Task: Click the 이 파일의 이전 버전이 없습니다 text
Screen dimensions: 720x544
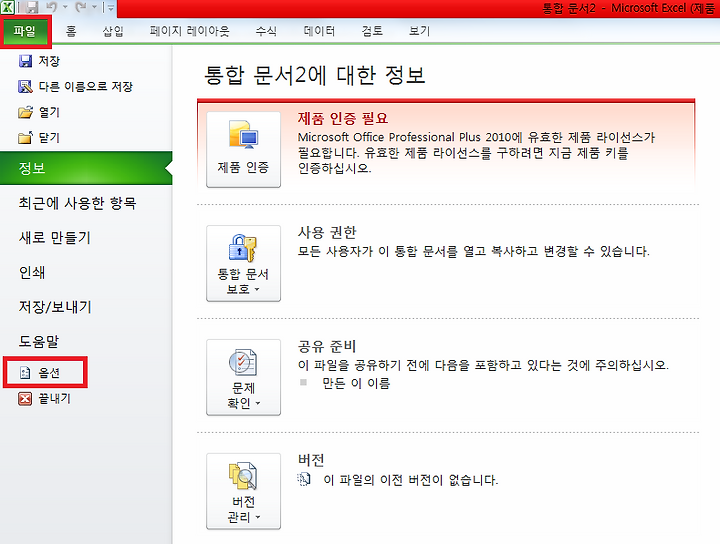Action: click(x=411, y=480)
